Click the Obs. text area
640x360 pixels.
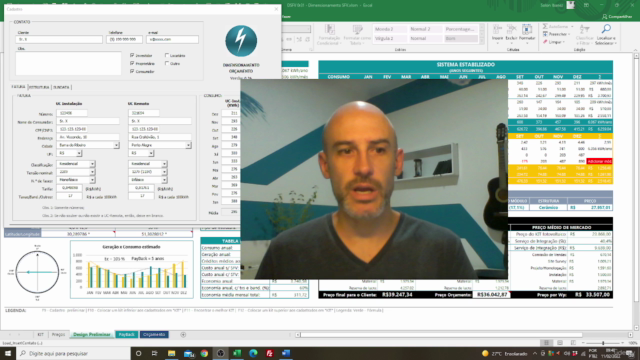click(x=68, y=63)
